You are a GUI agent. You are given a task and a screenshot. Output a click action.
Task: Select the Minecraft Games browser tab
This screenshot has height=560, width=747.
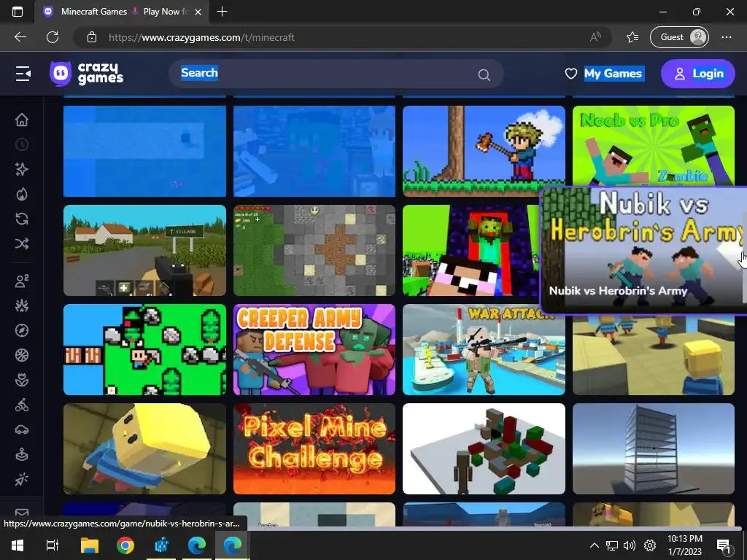(x=122, y=12)
